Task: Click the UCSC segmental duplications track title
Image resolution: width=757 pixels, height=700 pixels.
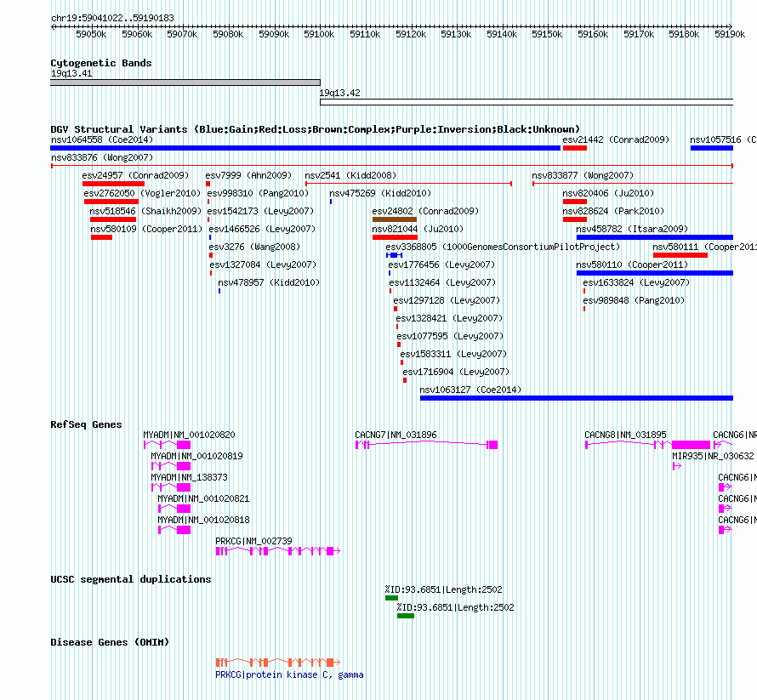Action: tap(131, 579)
